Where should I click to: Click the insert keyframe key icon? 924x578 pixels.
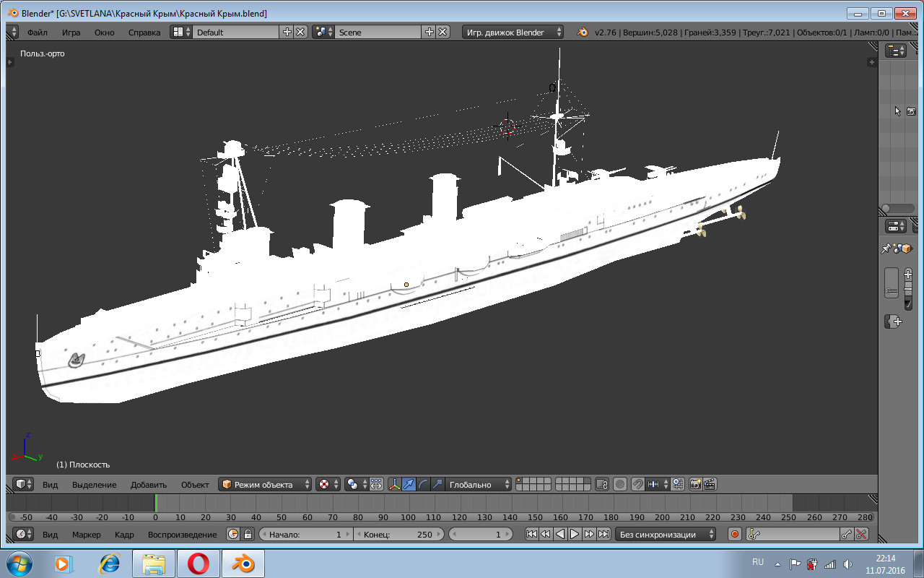847,534
